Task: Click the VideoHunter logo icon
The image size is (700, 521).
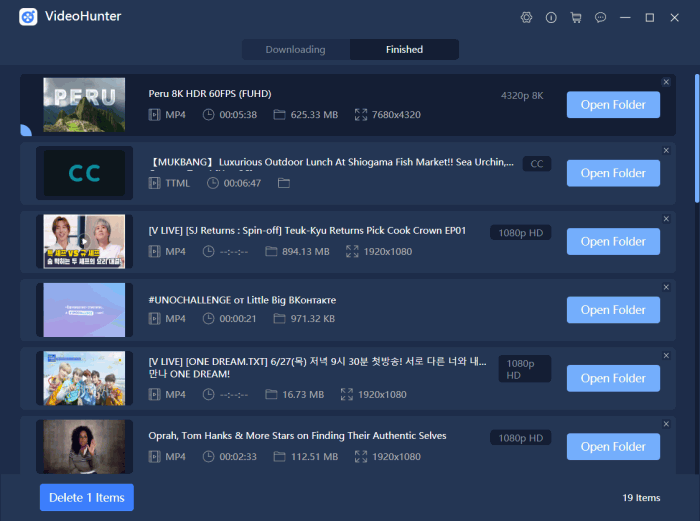Action: pyautogui.click(x=28, y=17)
